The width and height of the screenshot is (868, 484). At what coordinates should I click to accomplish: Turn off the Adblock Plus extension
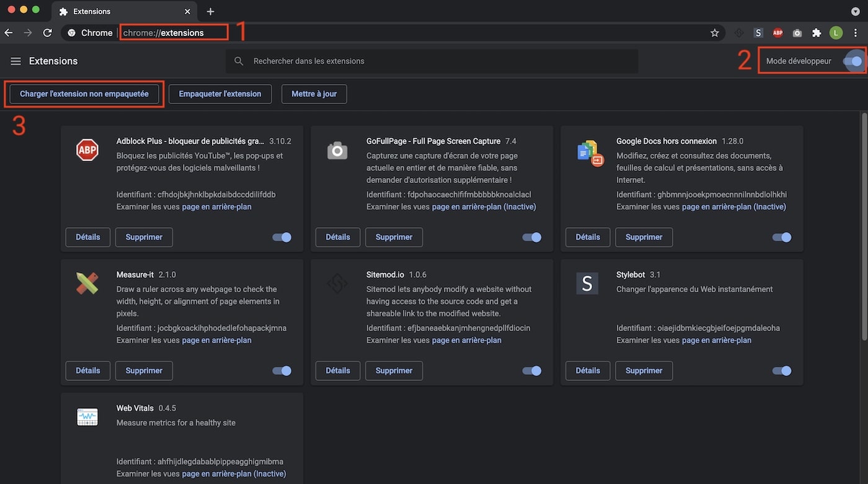(x=282, y=237)
